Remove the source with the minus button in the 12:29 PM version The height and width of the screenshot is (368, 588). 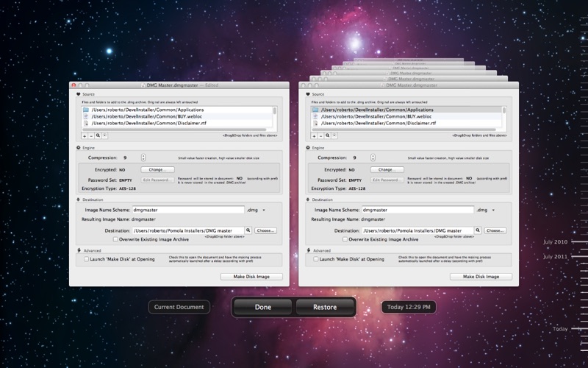(x=320, y=136)
